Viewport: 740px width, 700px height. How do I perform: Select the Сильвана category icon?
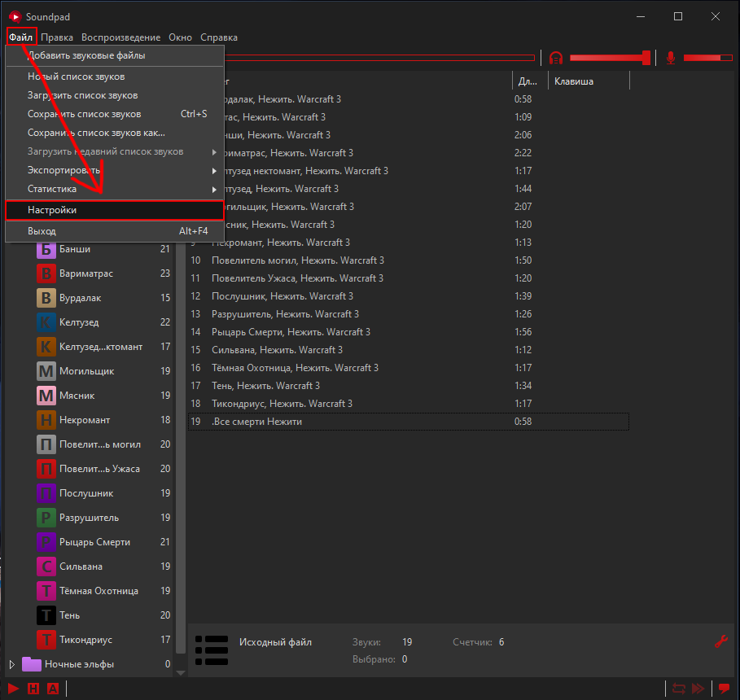point(46,567)
